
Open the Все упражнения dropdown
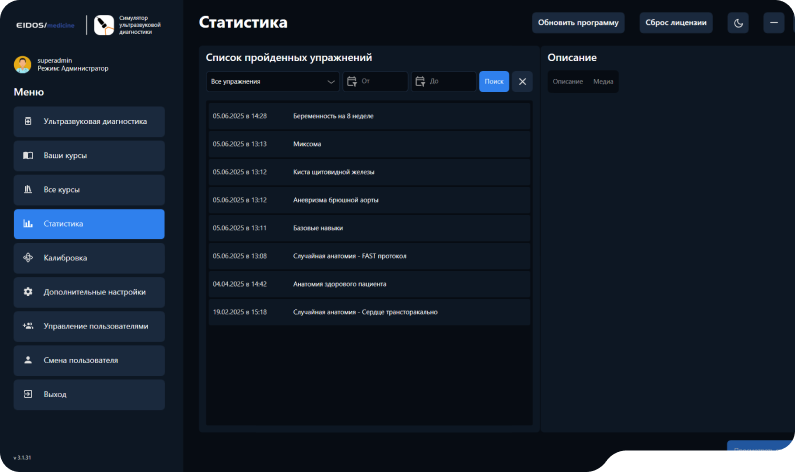click(x=273, y=82)
